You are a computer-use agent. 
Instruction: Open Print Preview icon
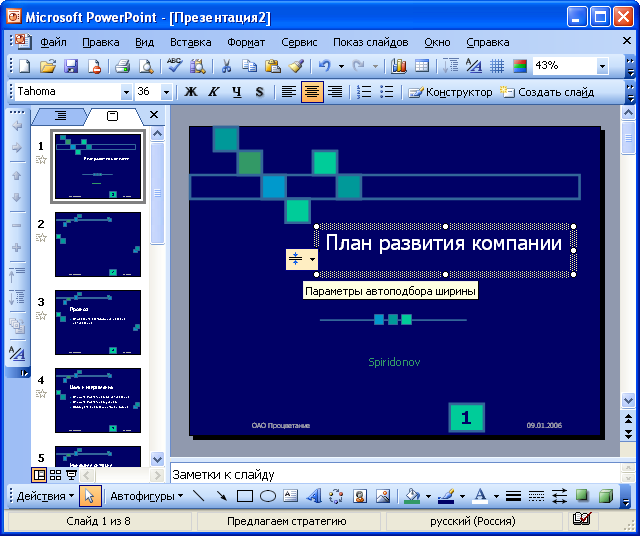[x=146, y=66]
